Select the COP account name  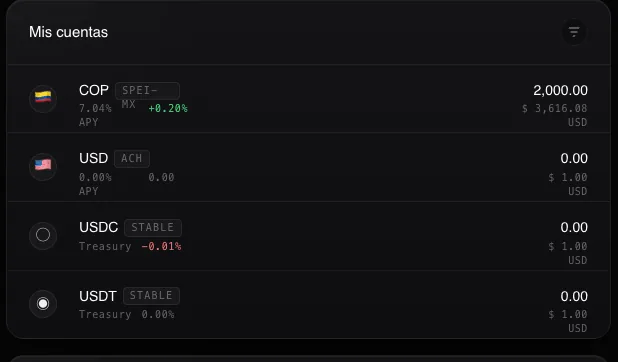coord(94,90)
